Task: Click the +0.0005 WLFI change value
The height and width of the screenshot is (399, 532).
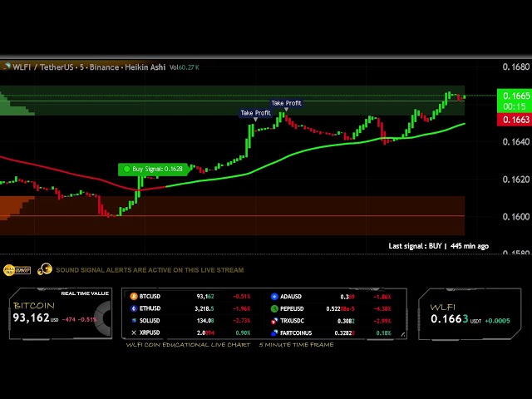Action: coord(497,321)
